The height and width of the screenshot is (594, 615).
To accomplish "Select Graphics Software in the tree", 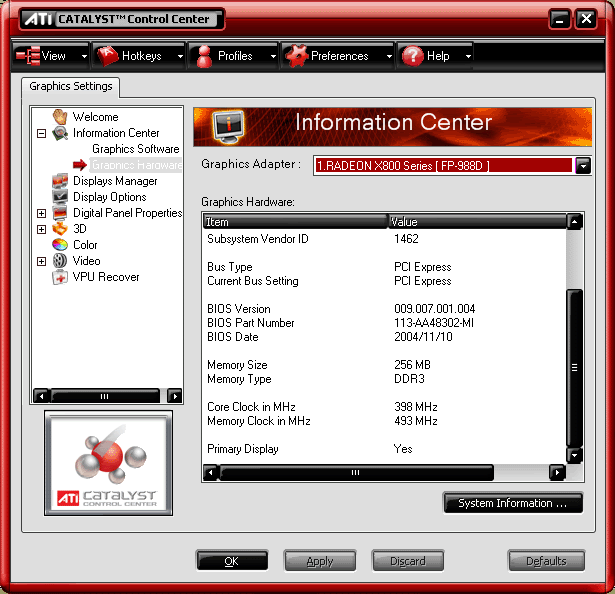I will 136,149.
